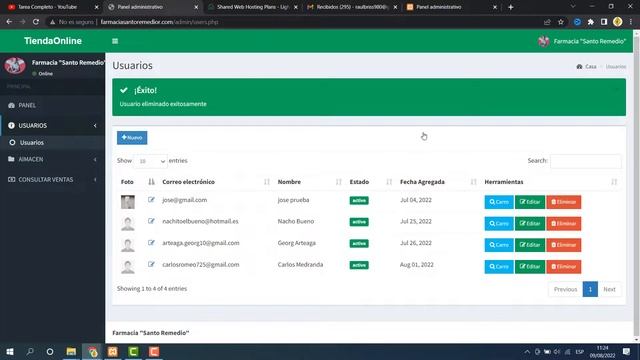This screenshot has height=360, width=640.
Task: Select page 1 in pagination
Action: pyautogui.click(x=590, y=289)
